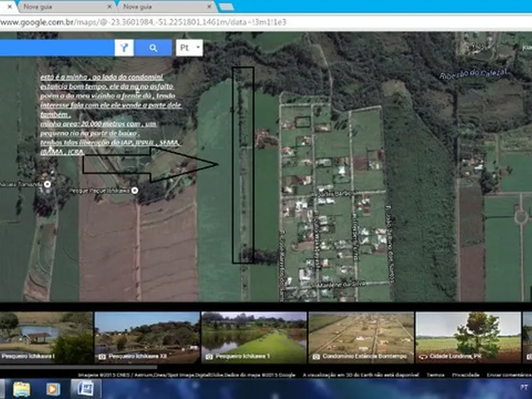Focus the Google Maps search input field
Screen dimensions: 532x399
coord(57,48)
